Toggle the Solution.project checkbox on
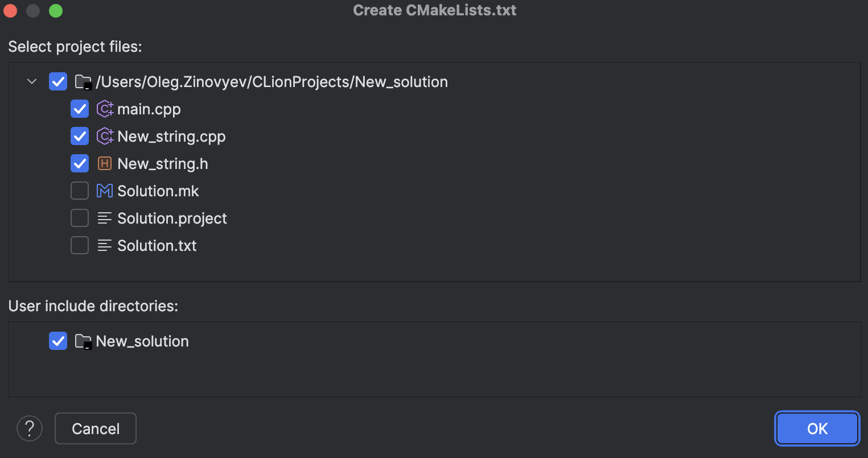 click(x=79, y=218)
